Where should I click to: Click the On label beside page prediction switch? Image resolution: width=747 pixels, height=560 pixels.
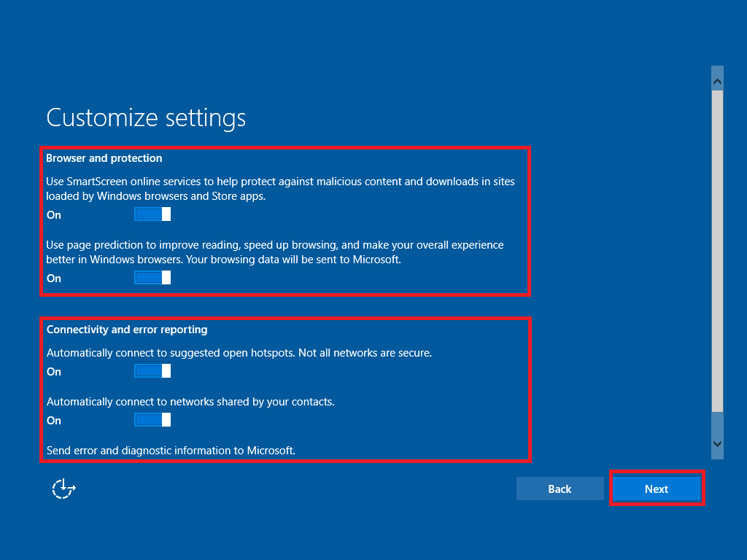(53, 278)
